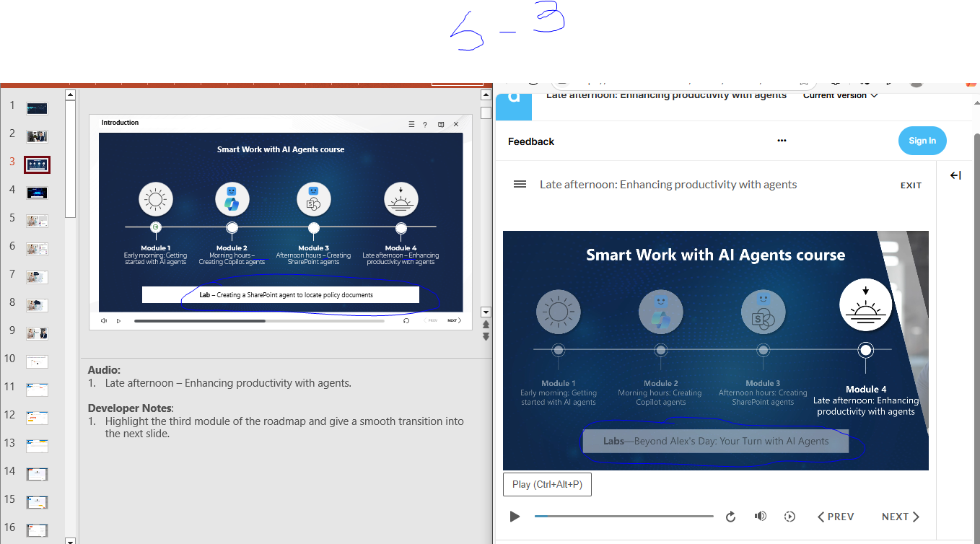Click the Module 4 timeline marker in the browser slide

tap(866, 350)
